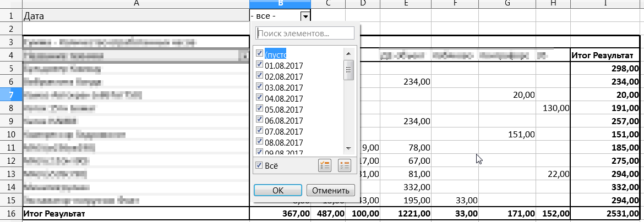Click the Итог Результат label in row 16
This screenshot has height=222, width=644.
[136, 213]
